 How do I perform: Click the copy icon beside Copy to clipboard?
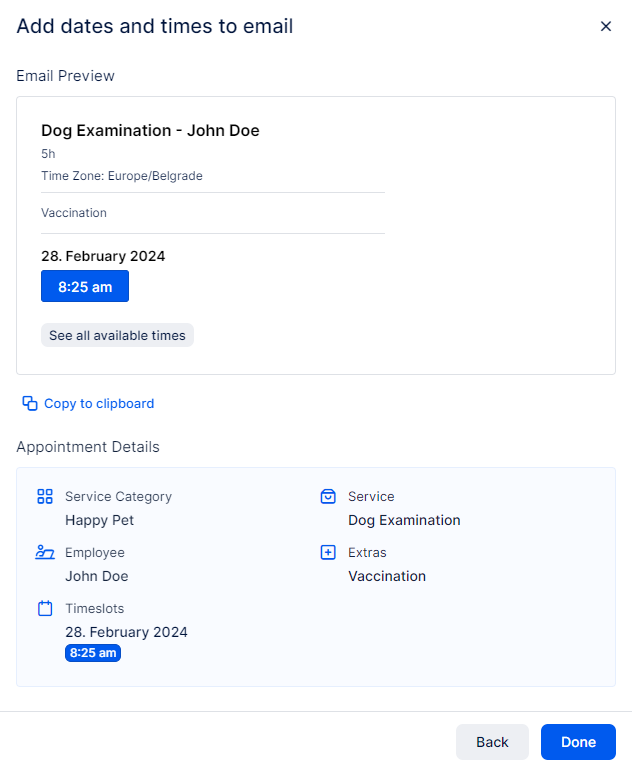click(x=30, y=404)
